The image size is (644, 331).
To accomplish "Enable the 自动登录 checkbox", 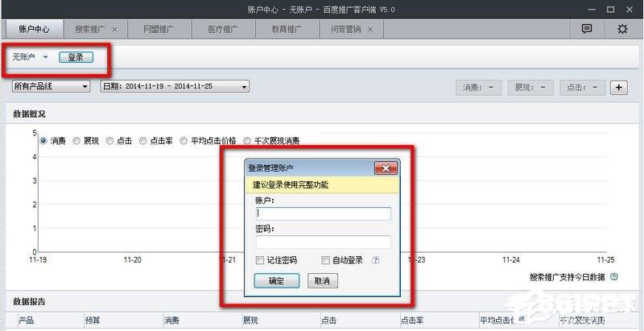I will (325, 260).
